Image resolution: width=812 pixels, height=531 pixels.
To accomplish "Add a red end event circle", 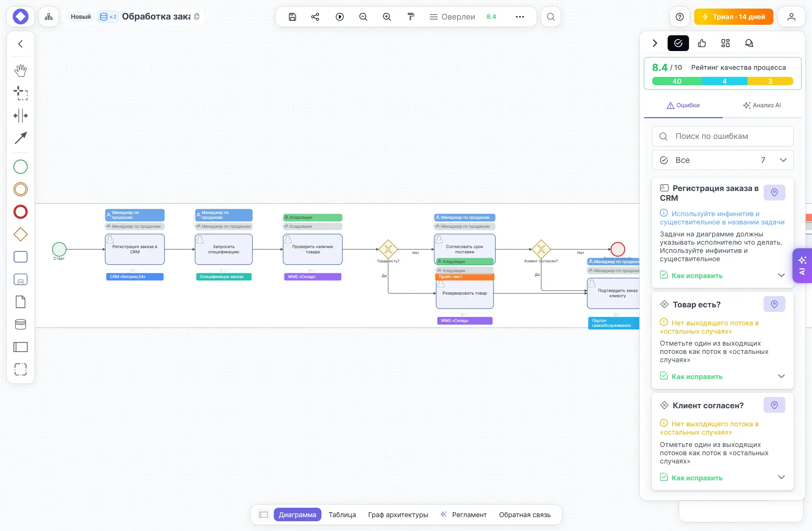I will pyautogui.click(x=21, y=212).
